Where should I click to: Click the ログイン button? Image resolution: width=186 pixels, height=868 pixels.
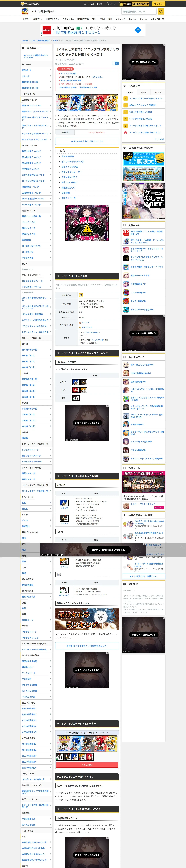click(158, 4)
